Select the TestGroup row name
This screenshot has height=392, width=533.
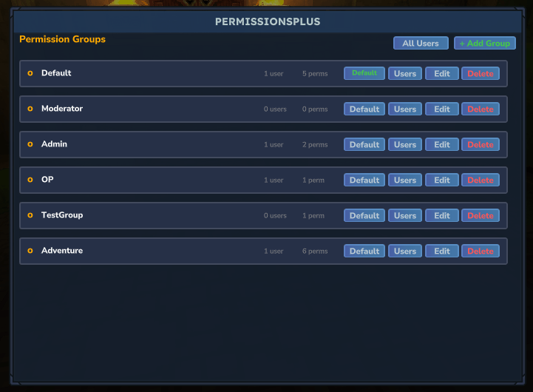62,215
